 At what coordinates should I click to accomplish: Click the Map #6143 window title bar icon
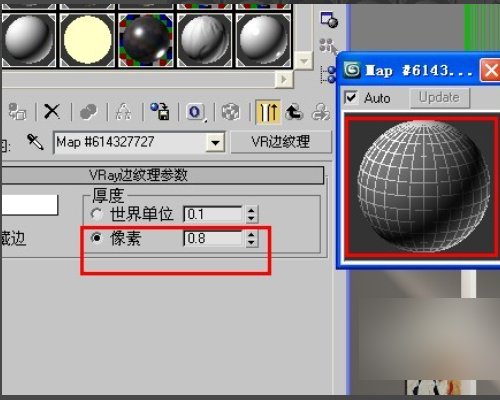point(352,70)
